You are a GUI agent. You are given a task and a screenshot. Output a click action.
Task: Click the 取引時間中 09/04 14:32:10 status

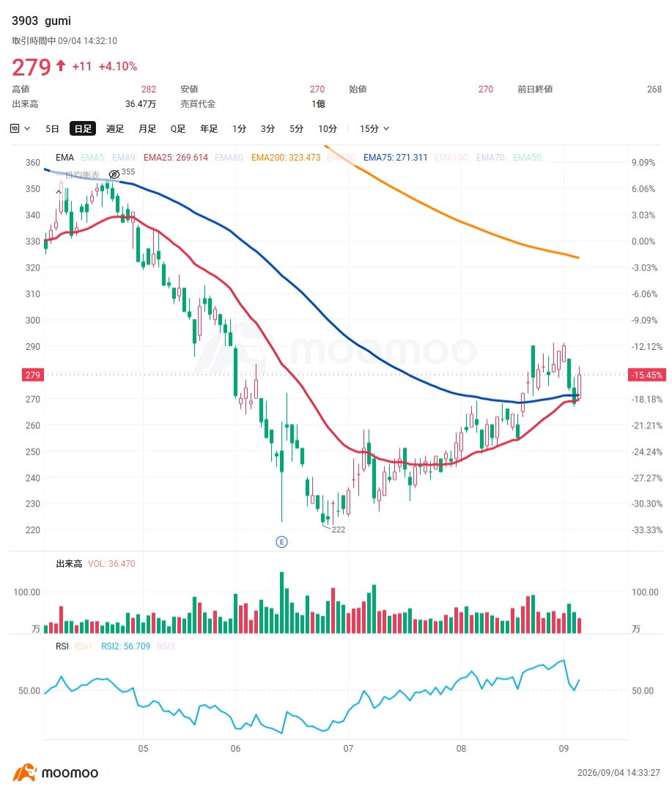coord(64,41)
